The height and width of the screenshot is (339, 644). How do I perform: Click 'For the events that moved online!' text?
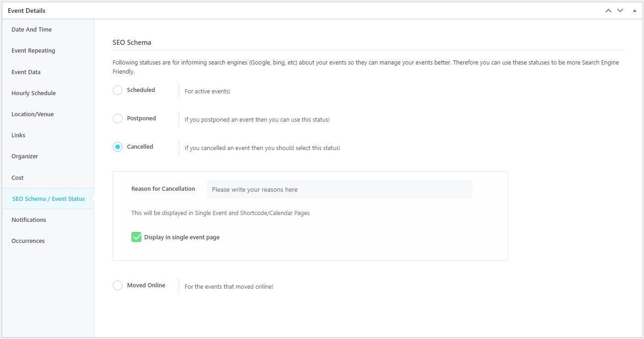pyautogui.click(x=229, y=287)
